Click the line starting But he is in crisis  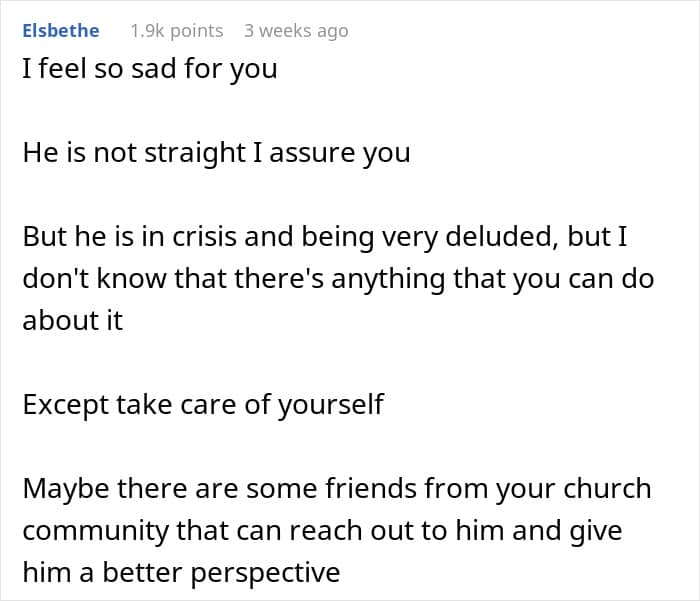pos(325,237)
